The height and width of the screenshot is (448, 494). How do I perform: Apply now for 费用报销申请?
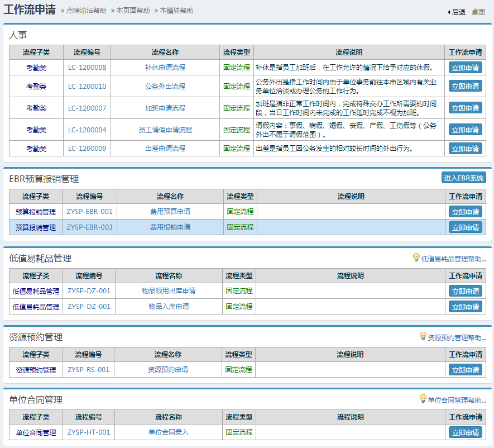465,227
